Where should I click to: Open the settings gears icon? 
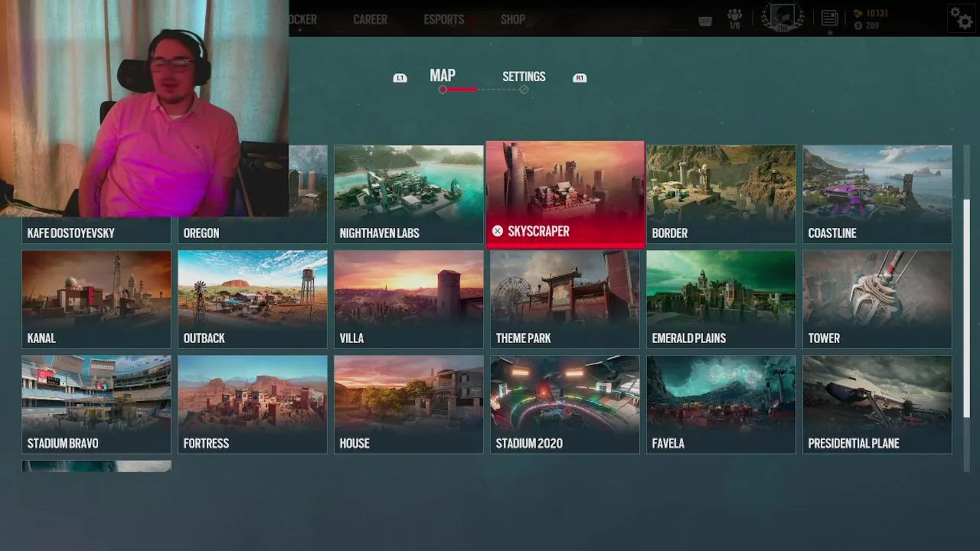point(961,18)
